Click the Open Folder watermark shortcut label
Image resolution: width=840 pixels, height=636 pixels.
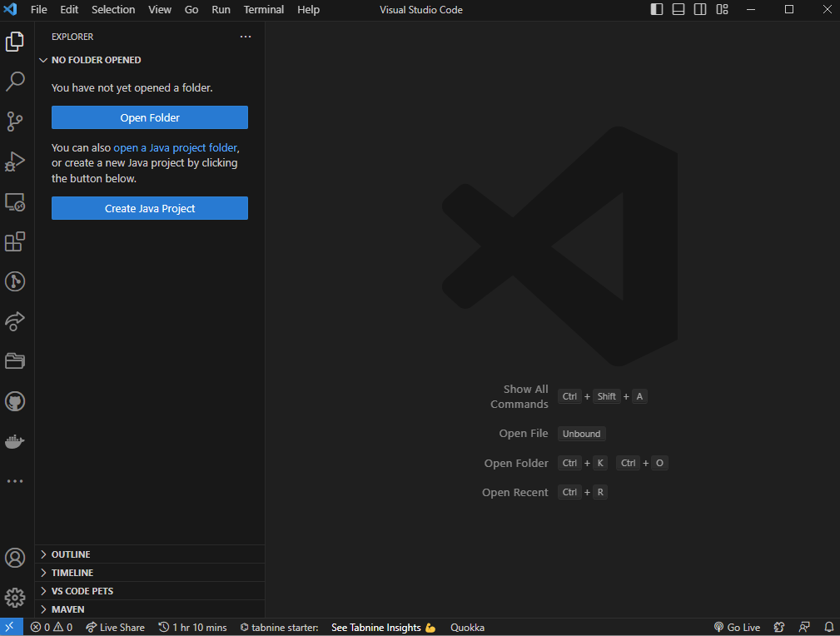pos(516,463)
